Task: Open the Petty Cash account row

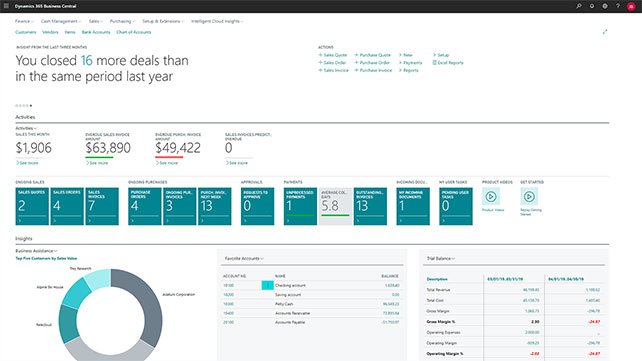Action: pyautogui.click(x=311, y=304)
